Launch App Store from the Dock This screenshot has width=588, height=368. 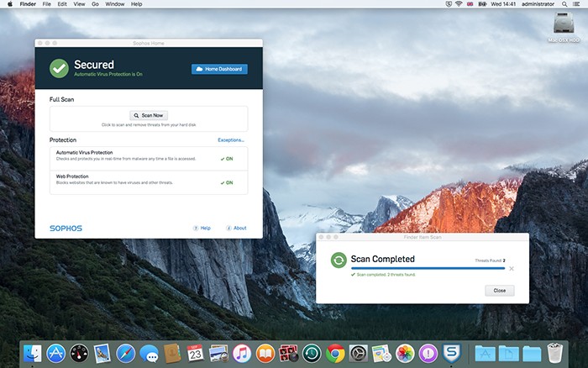[x=56, y=354]
